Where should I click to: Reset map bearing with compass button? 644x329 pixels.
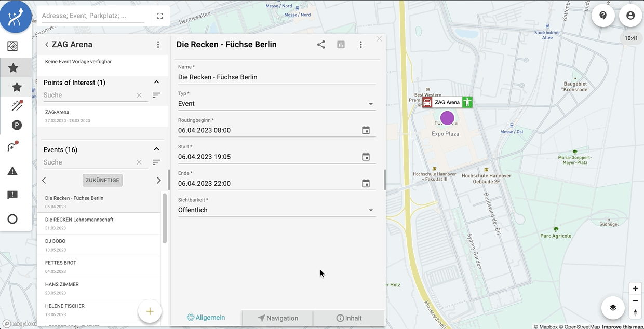635,312
